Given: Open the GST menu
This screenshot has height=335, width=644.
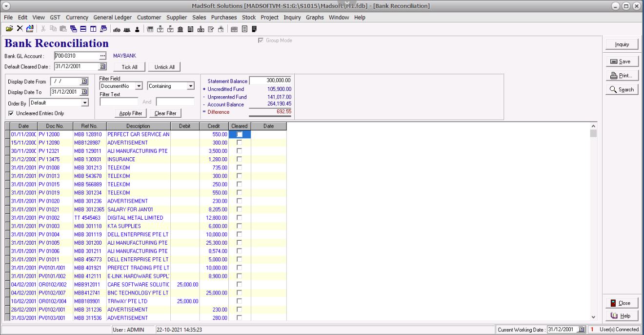Looking at the screenshot, I should pyautogui.click(x=55, y=17).
